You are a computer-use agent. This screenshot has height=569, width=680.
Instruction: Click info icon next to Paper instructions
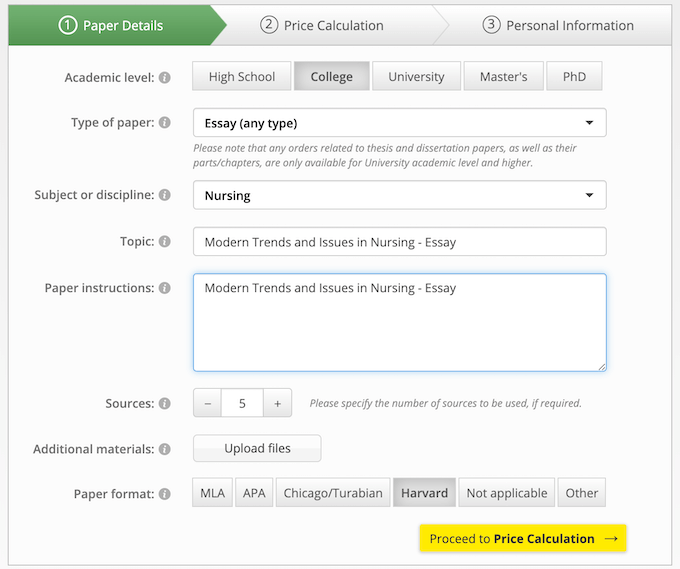point(165,288)
